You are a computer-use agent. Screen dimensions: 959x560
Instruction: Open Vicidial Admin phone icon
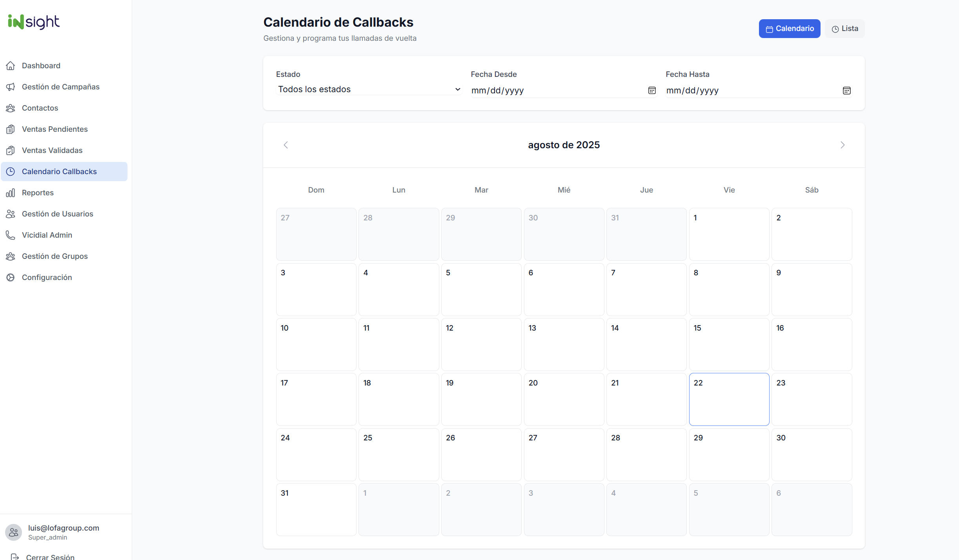11,235
